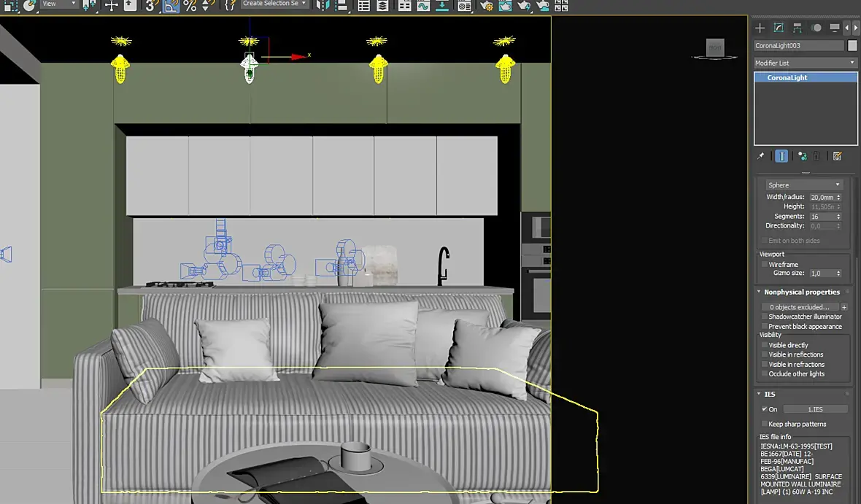This screenshot has width=861, height=504.
Task: Open the Curve Editor icon
Action: coord(423,6)
